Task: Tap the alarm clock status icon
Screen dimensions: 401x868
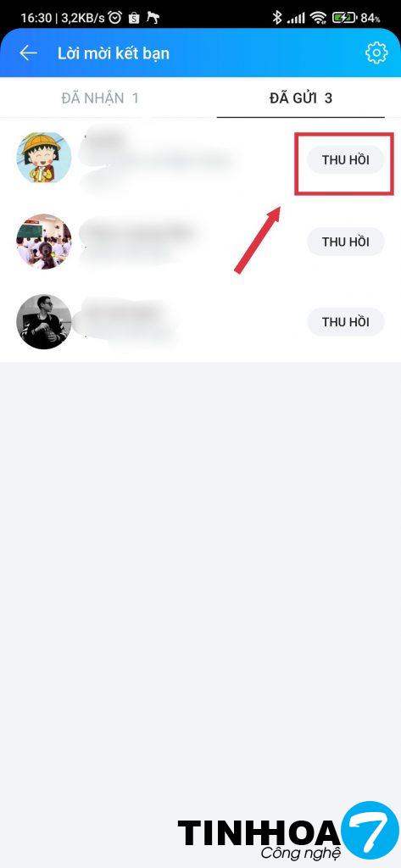Action: 115,18
